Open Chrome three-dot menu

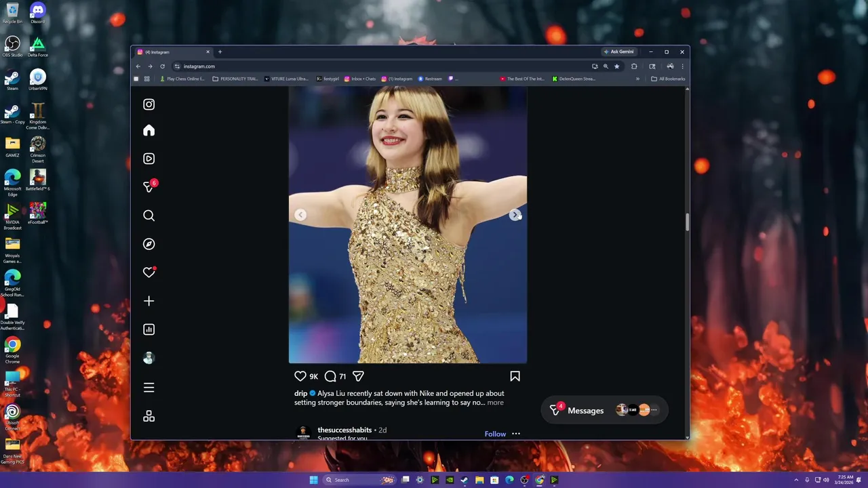(x=682, y=66)
